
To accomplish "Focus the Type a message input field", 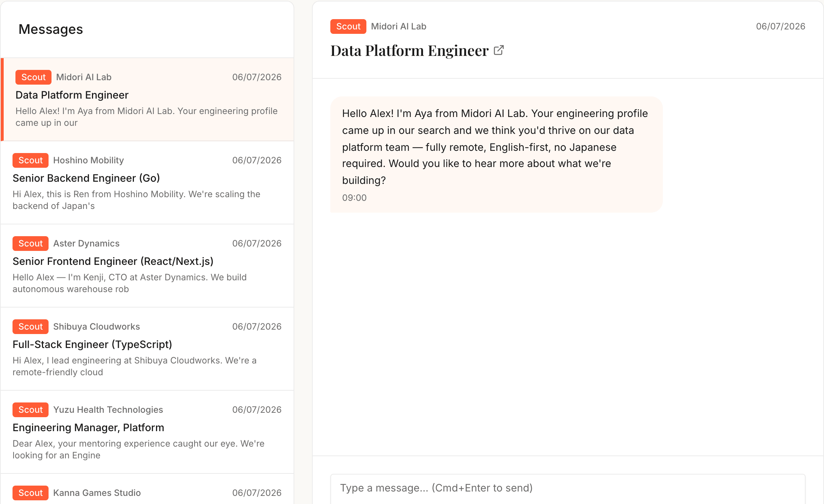I will point(568,488).
